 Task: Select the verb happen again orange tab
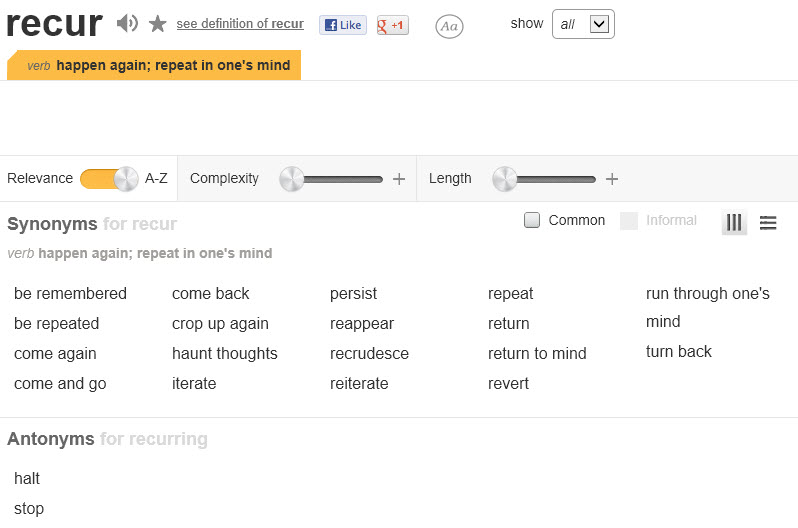154,65
